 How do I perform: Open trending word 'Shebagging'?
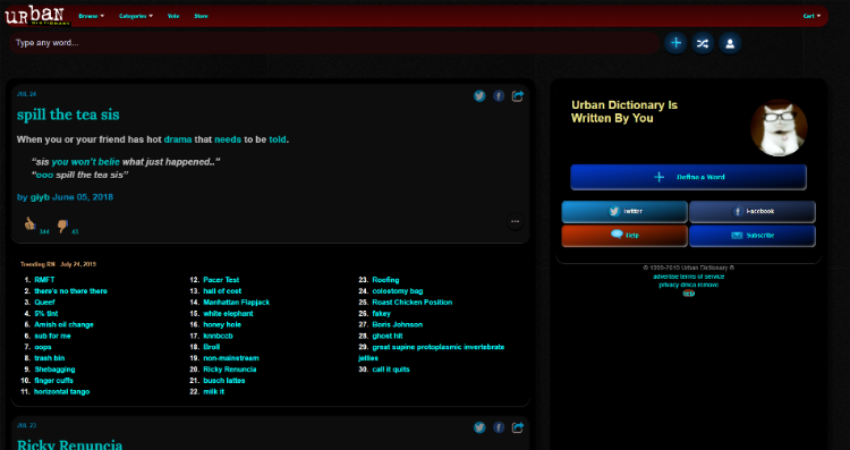click(x=55, y=369)
